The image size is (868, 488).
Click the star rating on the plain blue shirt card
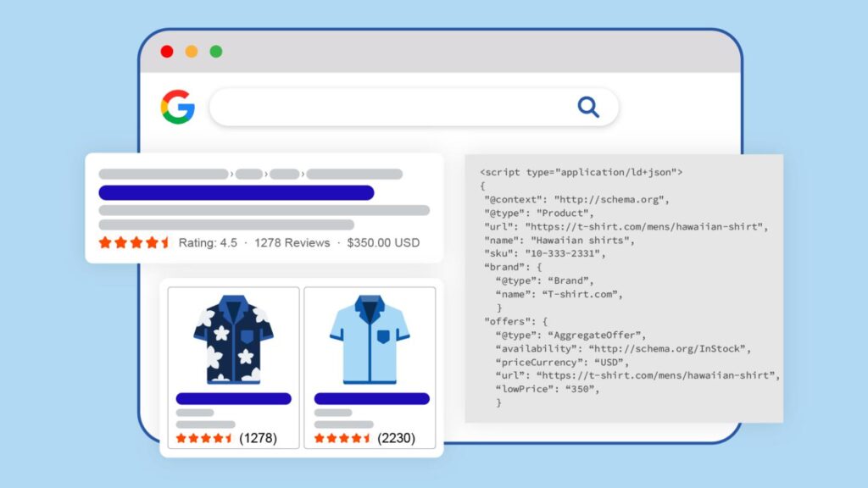[x=342, y=439]
